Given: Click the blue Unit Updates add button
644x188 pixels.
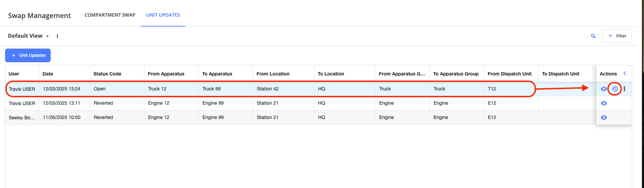Looking at the screenshot, I should click(x=28, y=55).
